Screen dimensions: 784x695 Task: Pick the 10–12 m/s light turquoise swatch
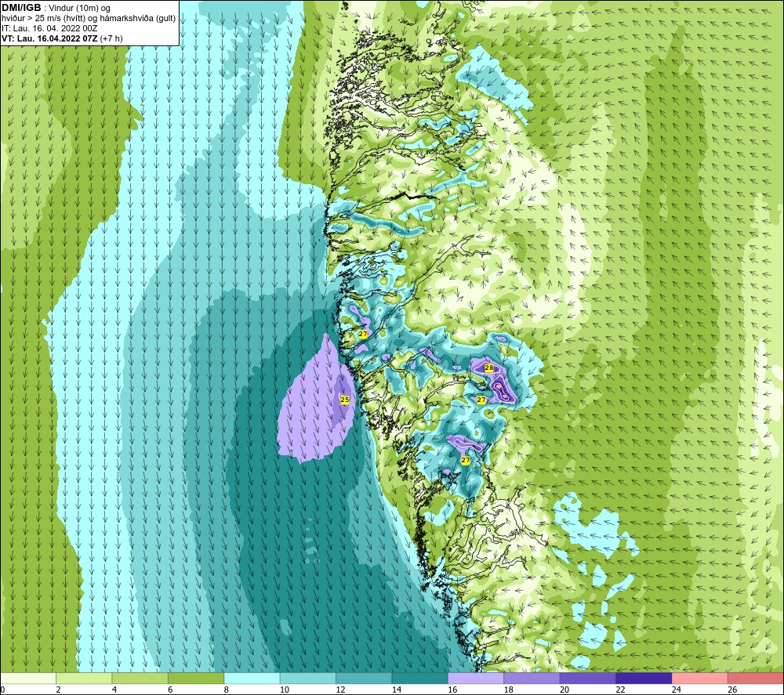[308, 678]
